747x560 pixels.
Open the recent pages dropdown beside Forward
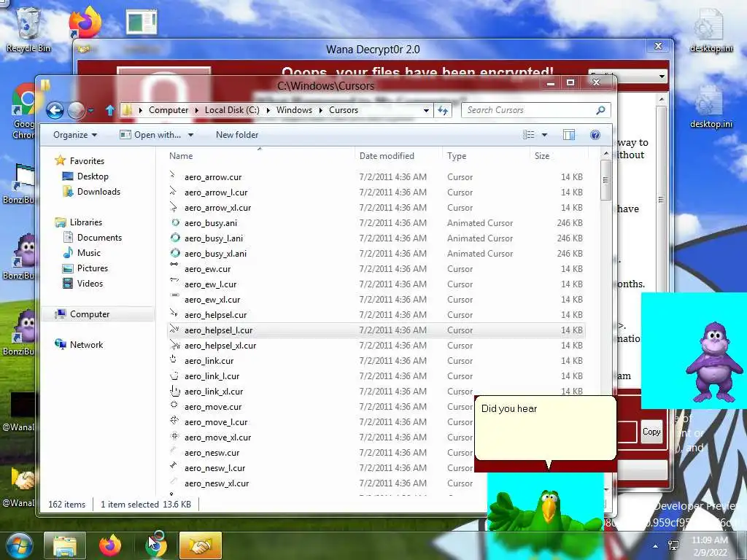click(x=90, y=111)
